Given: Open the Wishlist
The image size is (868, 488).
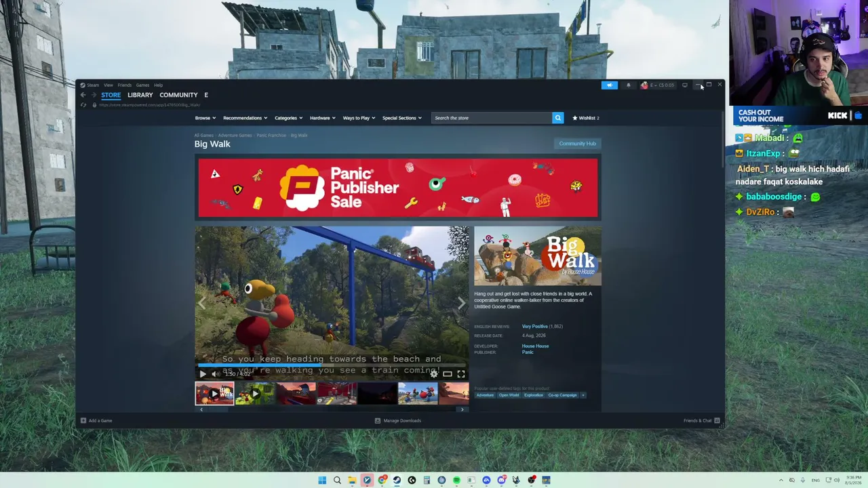Looking at the screenshot, I should click(586, 118).
